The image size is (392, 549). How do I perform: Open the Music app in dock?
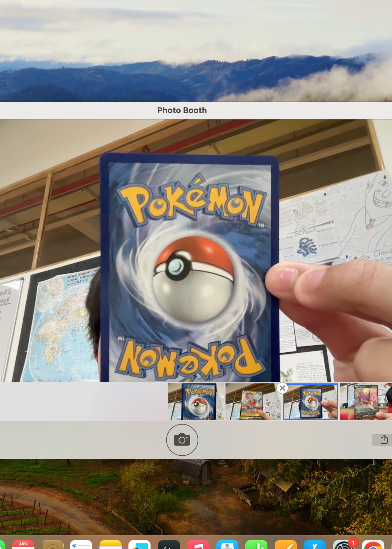(198, 545)
